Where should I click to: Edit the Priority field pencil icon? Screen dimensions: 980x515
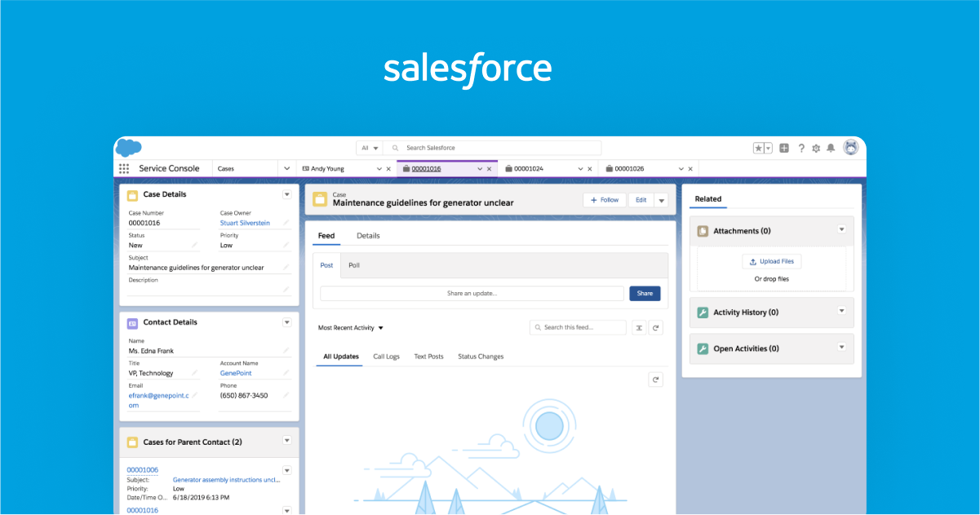coord(286,245)
